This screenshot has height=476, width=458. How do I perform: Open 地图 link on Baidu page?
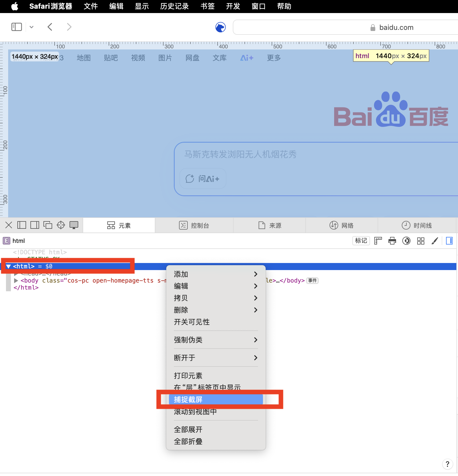coord(84,58)
